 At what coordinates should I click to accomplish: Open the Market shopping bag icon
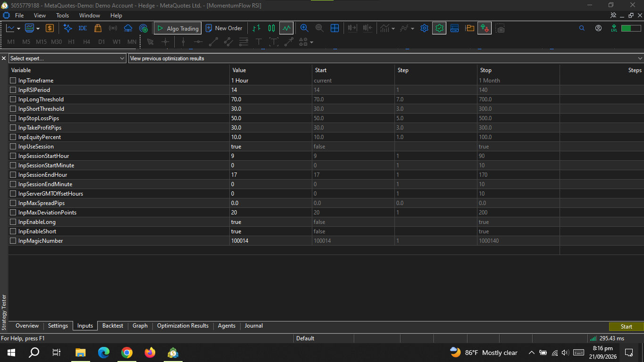tap(98, 28)
